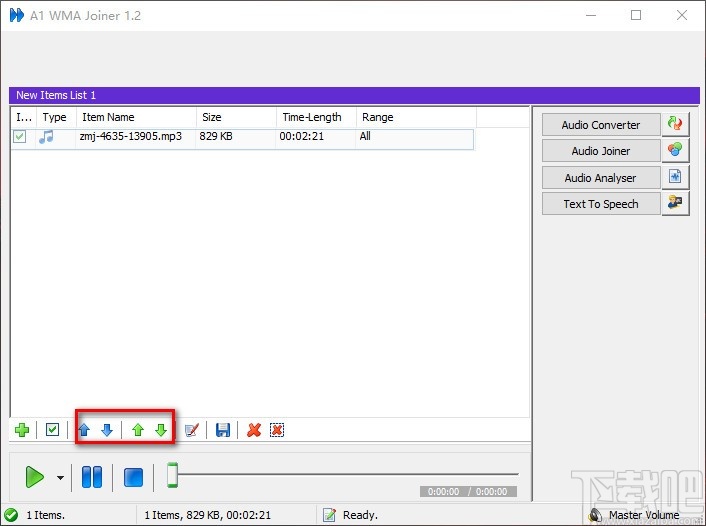706x526 pixels.
Task: Sort by the Size column header
Action: (x=236, y=117)
